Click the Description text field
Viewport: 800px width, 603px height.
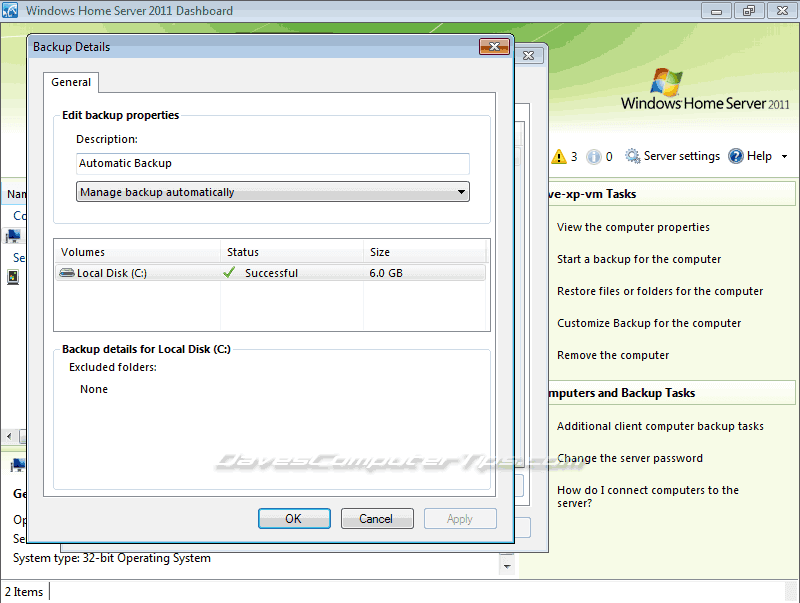(x=272, y=163)
